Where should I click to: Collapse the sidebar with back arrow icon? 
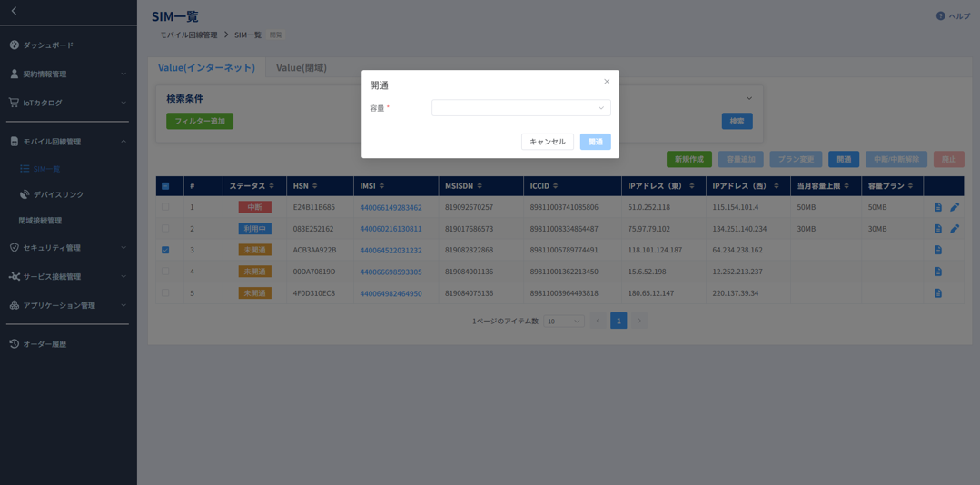pyautogui.click(x=14, y=11)
